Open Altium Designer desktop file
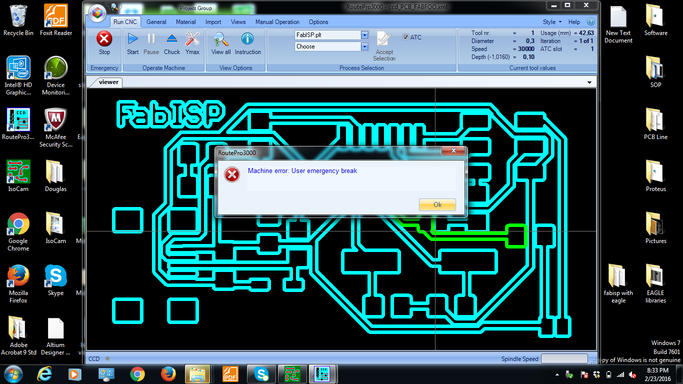Viewport: 683px width, 384px height. click(56, 336)
